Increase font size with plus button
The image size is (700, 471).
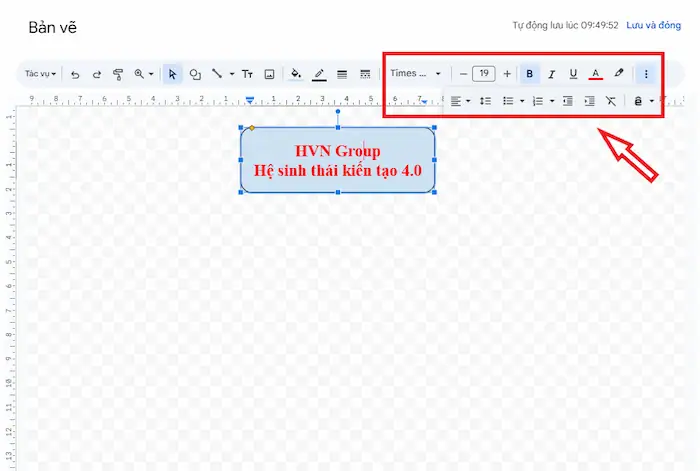(507, 74)
